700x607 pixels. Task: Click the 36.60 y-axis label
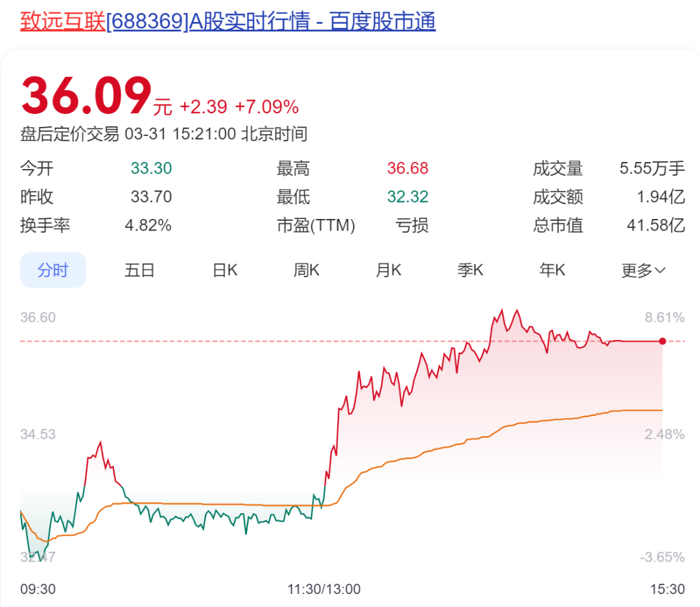point(38,317)
